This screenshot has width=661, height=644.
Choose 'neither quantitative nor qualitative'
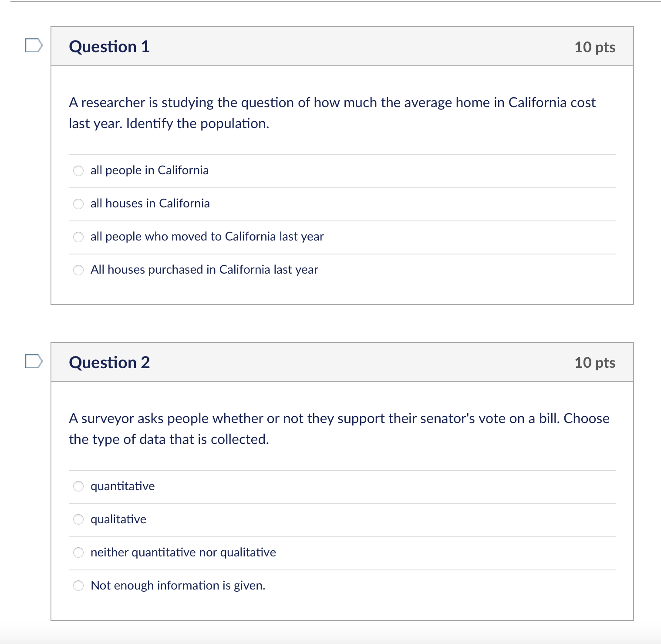(x=78, y=553)
